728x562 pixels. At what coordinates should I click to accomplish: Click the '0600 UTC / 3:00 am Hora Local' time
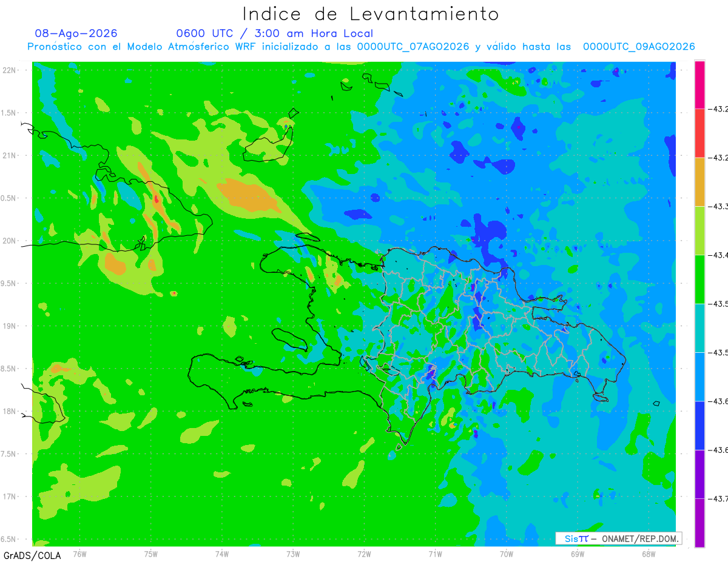[274, 33]
